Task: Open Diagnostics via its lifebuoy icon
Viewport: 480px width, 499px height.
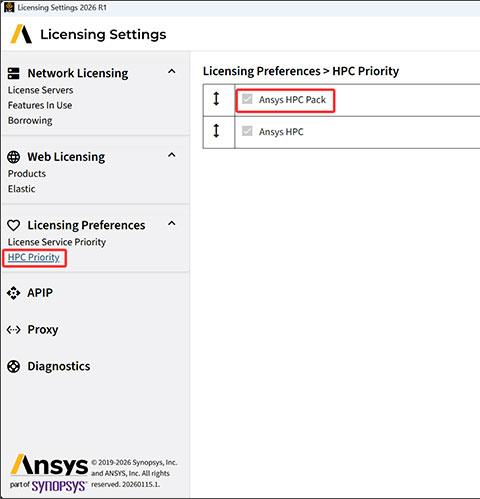Action: click(x=13, y=366)
